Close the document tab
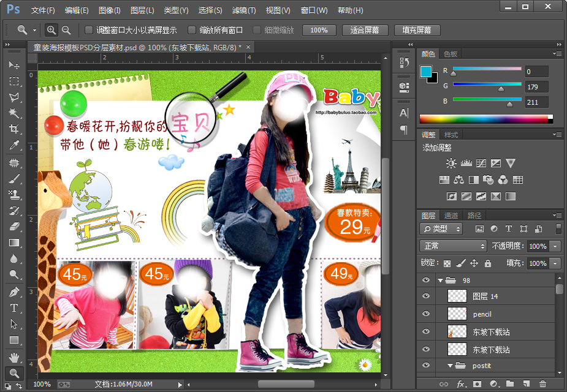This screenshot has height=392, width=567. click(248, 47)
